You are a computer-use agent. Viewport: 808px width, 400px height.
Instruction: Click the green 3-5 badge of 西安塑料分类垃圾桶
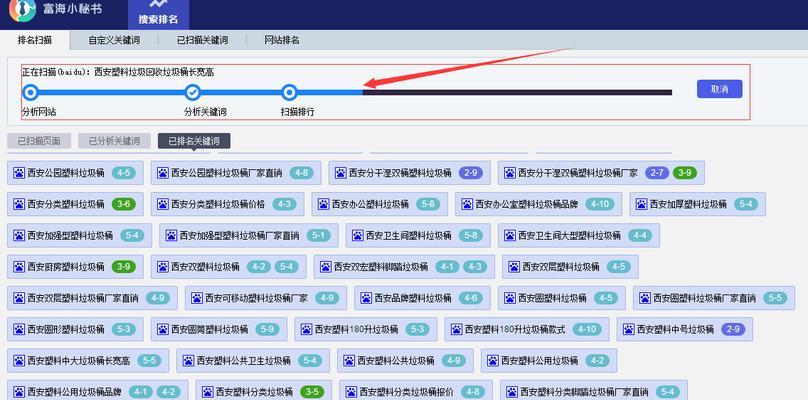312,392
